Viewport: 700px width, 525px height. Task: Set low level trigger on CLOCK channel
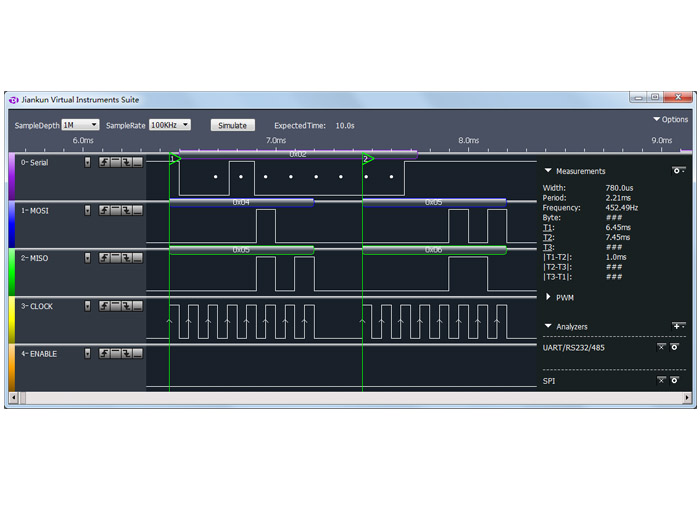(x=137, y=306)
